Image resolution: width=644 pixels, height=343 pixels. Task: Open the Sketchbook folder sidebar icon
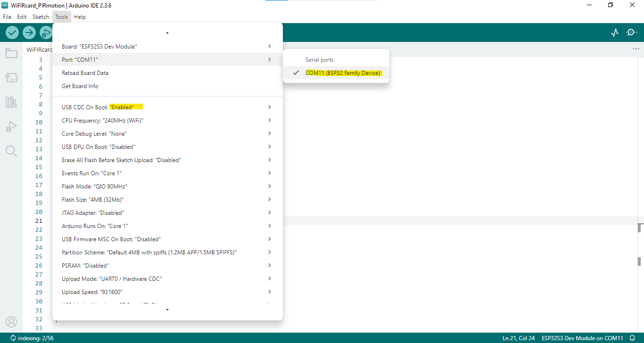(11, 53)
